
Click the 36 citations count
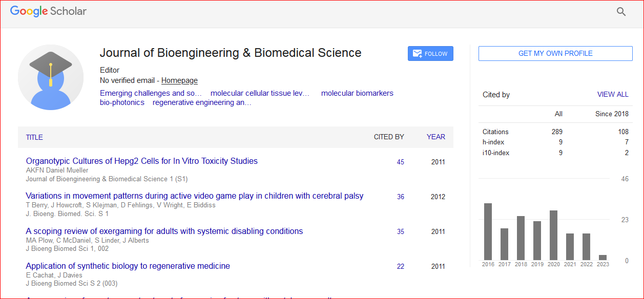point(401,197)
